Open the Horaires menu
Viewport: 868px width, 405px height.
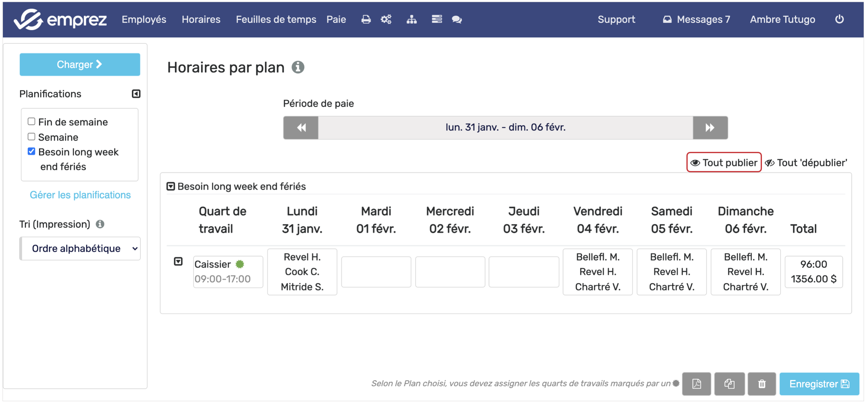pyautogui.click(x=201, y=19)
